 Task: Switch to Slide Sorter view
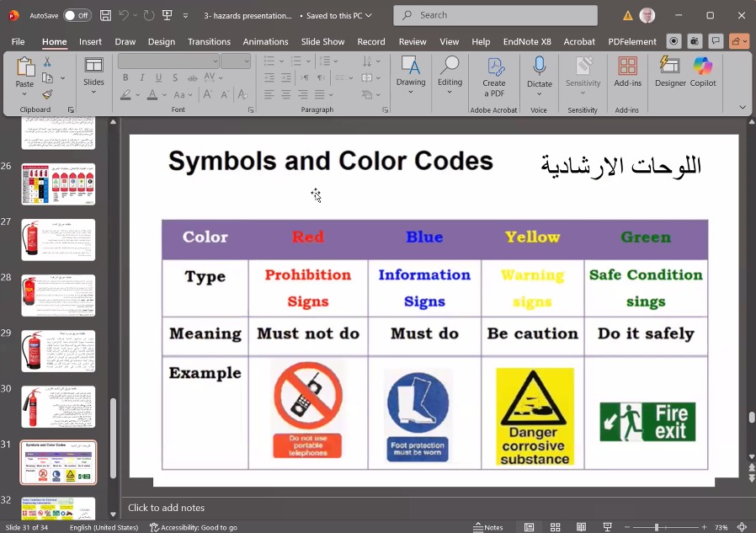555,527
